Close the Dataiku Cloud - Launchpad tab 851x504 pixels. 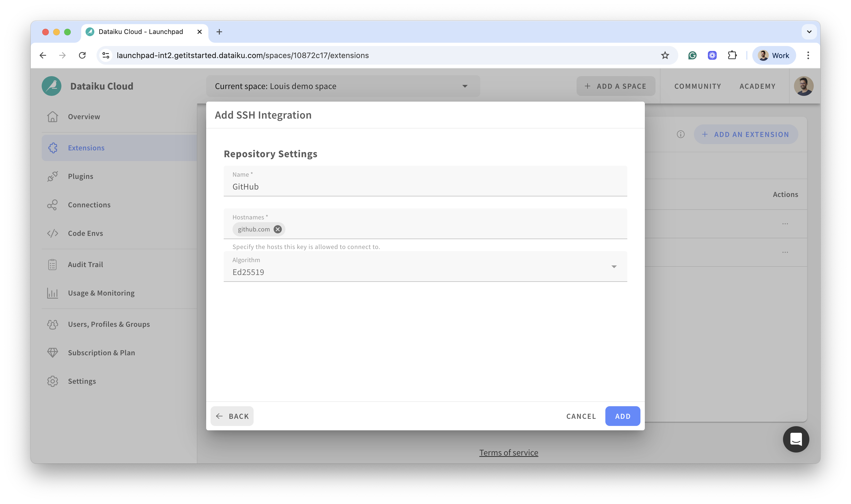(200, 32)
